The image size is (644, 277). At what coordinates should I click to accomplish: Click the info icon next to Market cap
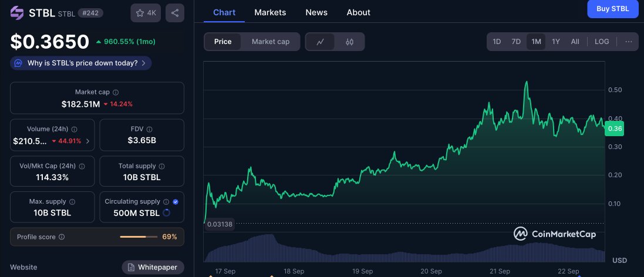[116, 92]
